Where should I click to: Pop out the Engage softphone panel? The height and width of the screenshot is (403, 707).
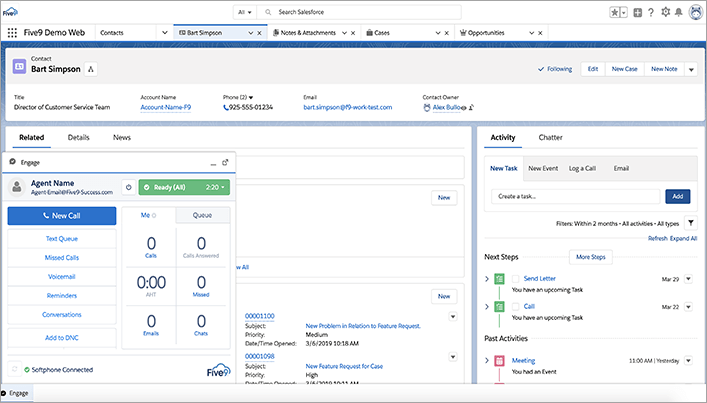click(x=225, y=161)
